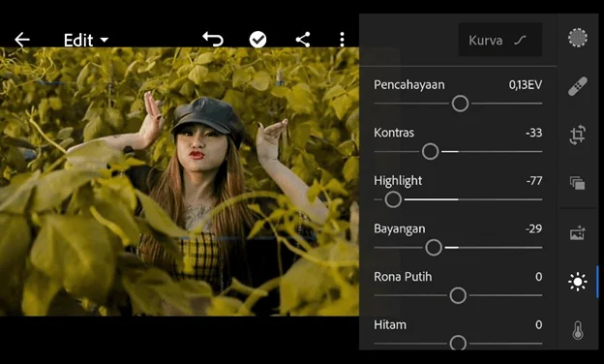
Task: Undo the last edit
Action: pos(213,40)
